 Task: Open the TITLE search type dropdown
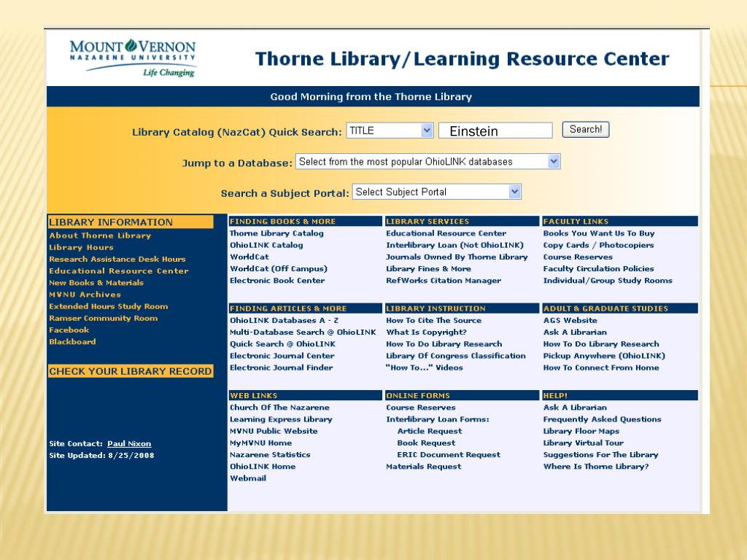tap(390, 131)
